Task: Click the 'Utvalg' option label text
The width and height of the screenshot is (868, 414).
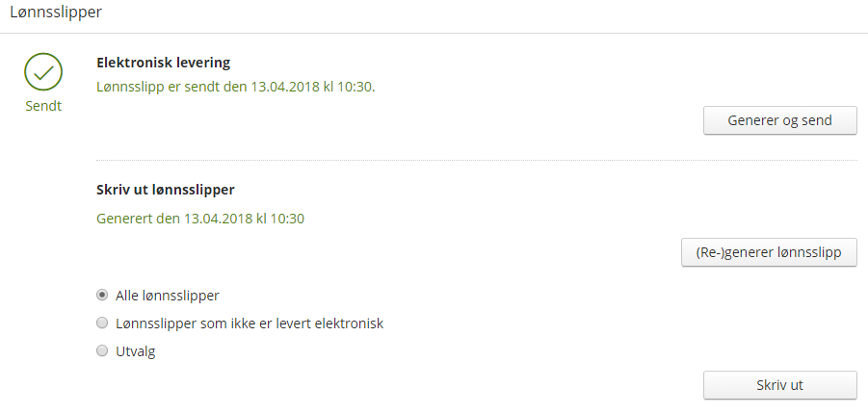Action: pyautogui.click(x=136, y=351)
